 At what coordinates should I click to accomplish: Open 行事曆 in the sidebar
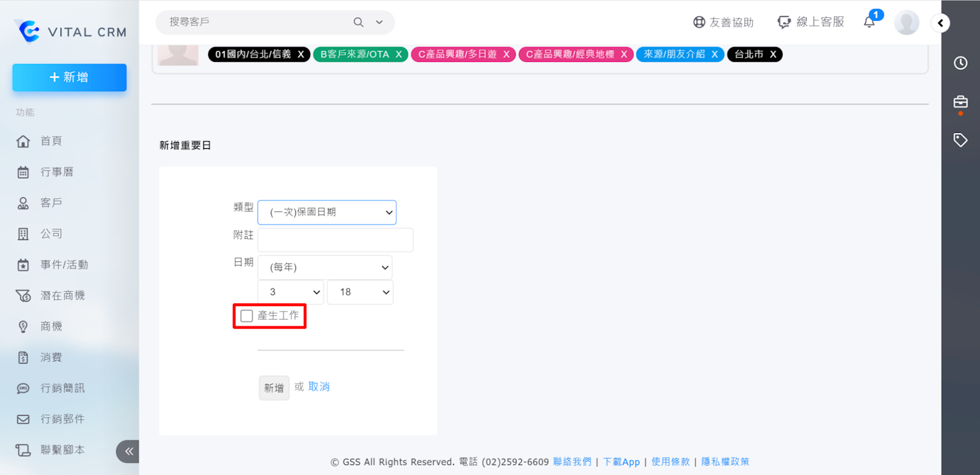pyautogui.click(x=56, y=172)
